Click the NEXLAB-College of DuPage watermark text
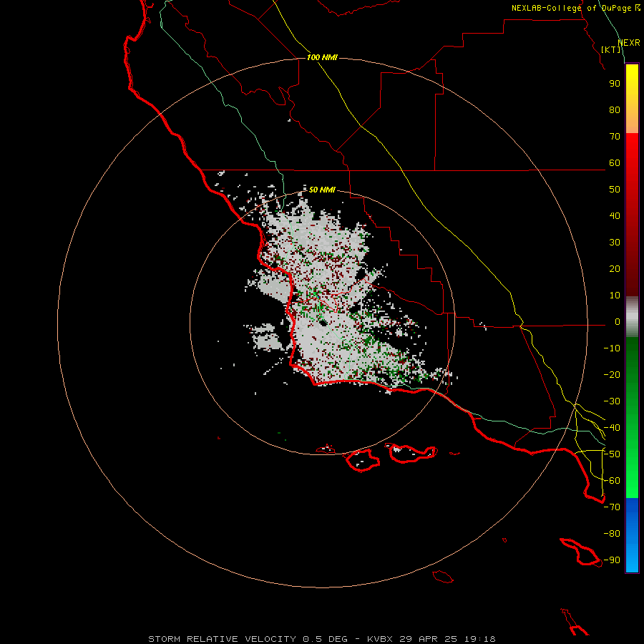The image size is (644, 644). tap(576, 8)
